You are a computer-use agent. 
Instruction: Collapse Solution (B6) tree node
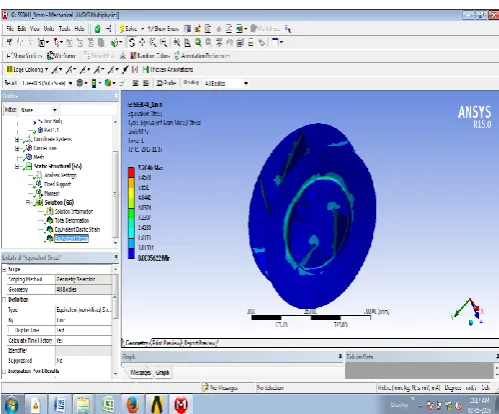coord(28,202)
